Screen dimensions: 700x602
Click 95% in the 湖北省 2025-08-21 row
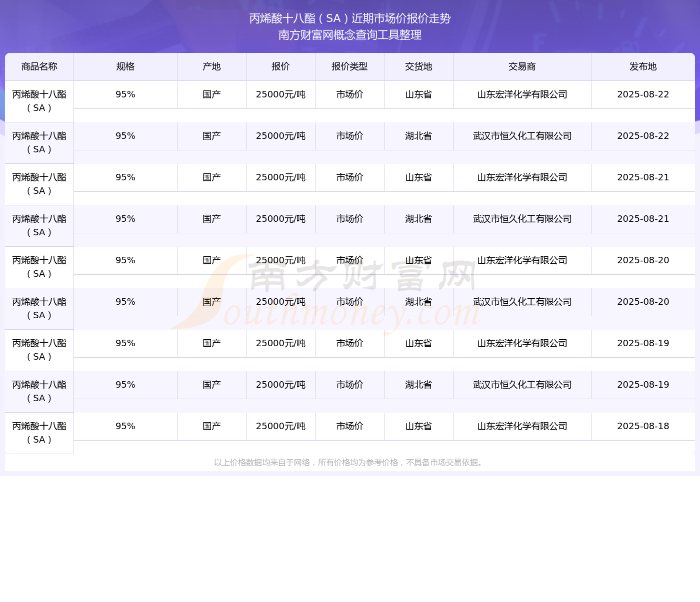point(125,219)
